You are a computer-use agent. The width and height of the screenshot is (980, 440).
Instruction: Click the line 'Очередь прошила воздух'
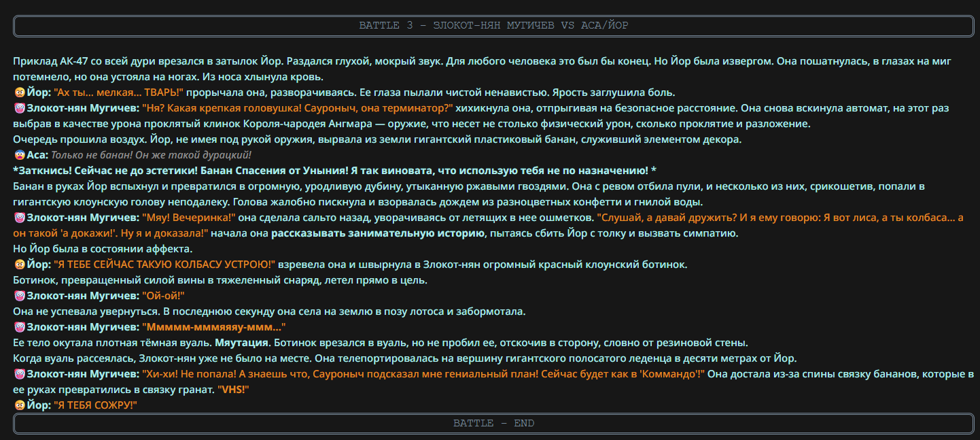[x=377, y=139]
